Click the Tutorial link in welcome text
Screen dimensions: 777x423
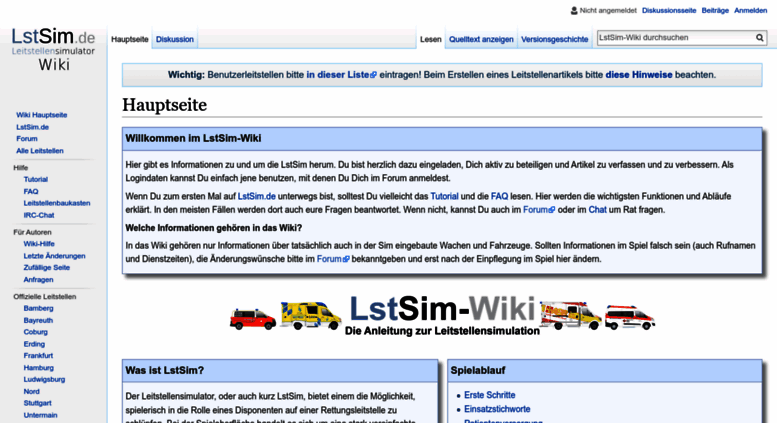coord(444,196)
